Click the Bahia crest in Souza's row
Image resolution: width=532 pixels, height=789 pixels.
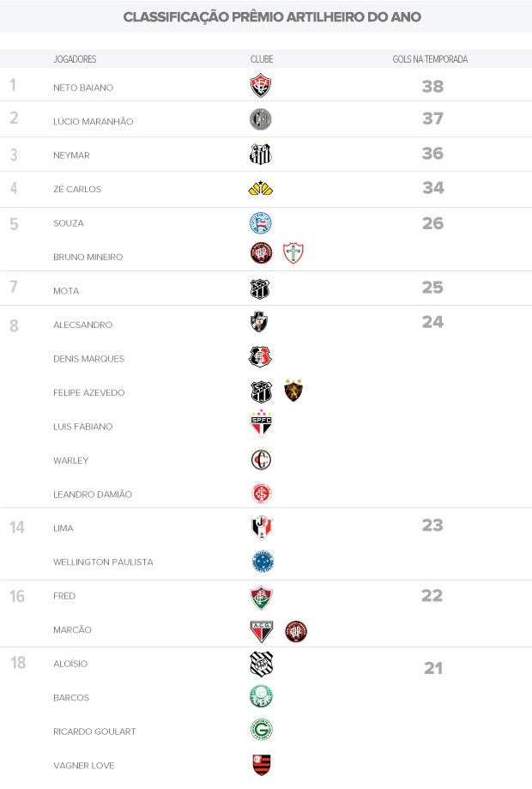tap(261, 223)
